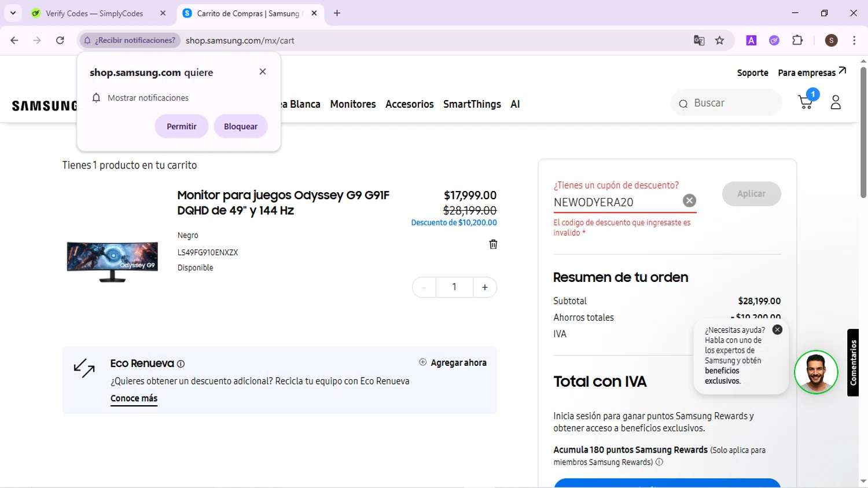Screen dimensions: 868x488
Task: Open the Para empresas link
Action: [x=812, y=72]
